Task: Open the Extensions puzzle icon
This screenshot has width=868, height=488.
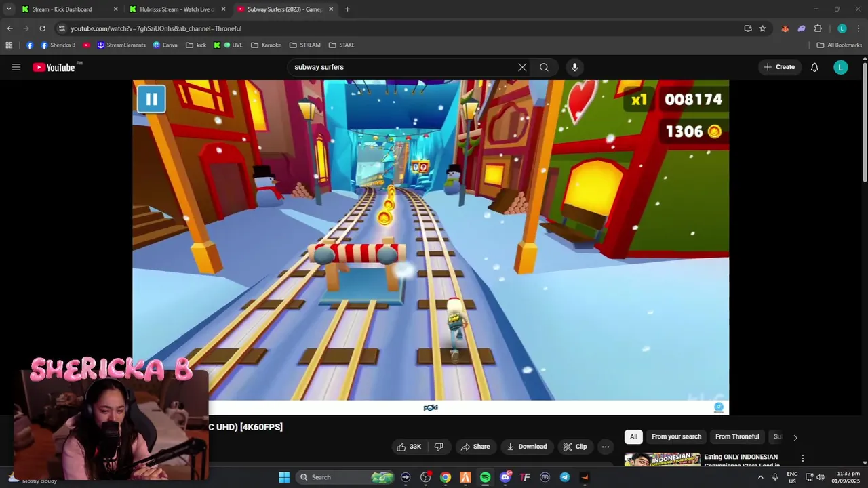Action: click(818, 28)
